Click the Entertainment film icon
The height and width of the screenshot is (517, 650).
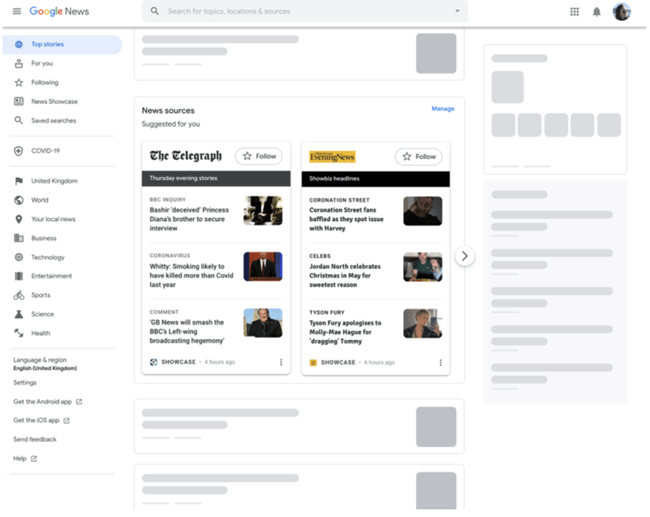click(x=19, y=276)
